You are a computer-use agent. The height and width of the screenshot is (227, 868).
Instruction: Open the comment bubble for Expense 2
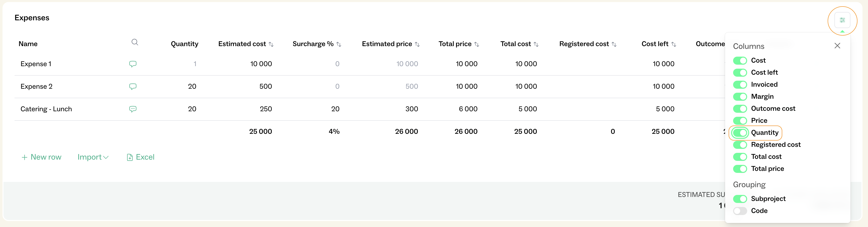[133, 86]
